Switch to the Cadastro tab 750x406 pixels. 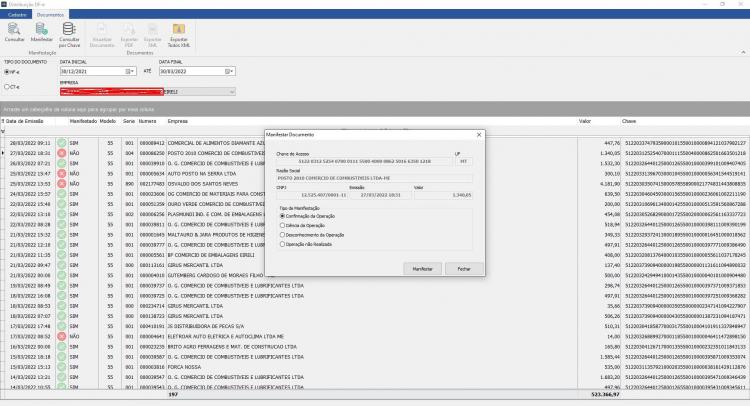click(17, 15)
